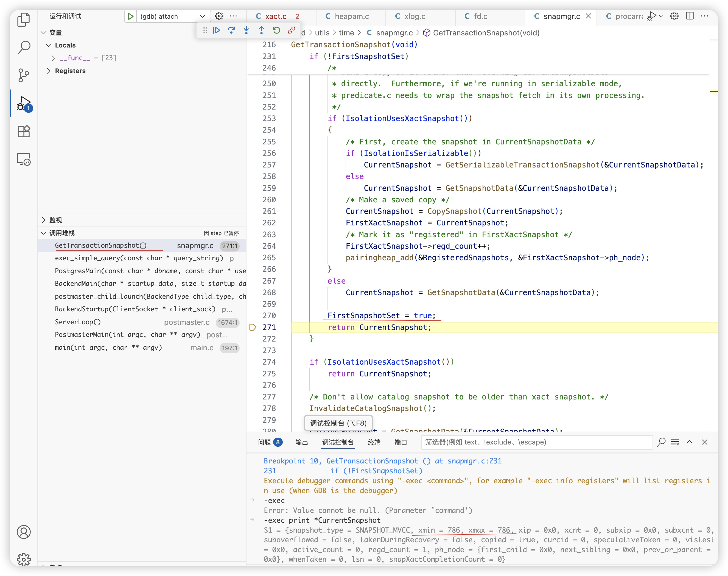This screenshot has width=728, height=576.
Task: Start debugging with the green play button
Action: [130, 16]
